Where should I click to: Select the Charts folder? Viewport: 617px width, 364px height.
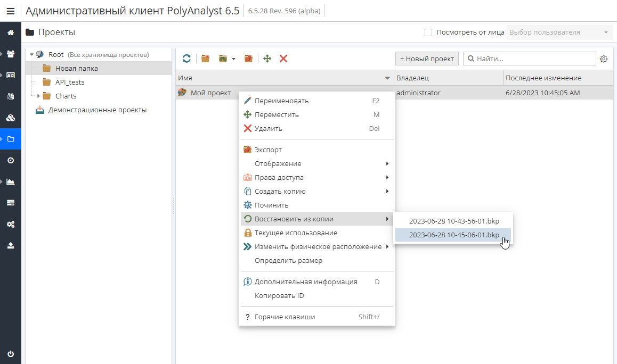tap(66, 96)
